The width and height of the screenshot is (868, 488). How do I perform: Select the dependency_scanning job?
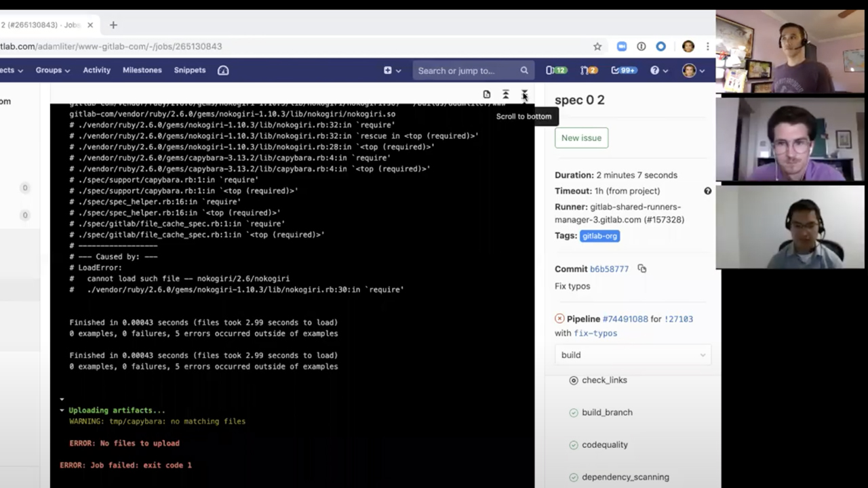pos(625,478)
